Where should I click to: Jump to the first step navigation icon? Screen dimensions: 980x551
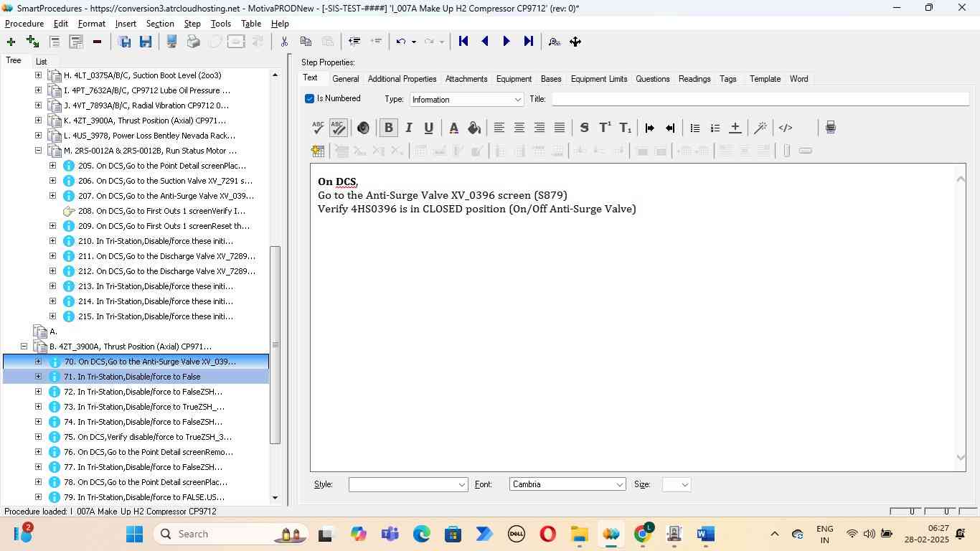pos(463,42)
